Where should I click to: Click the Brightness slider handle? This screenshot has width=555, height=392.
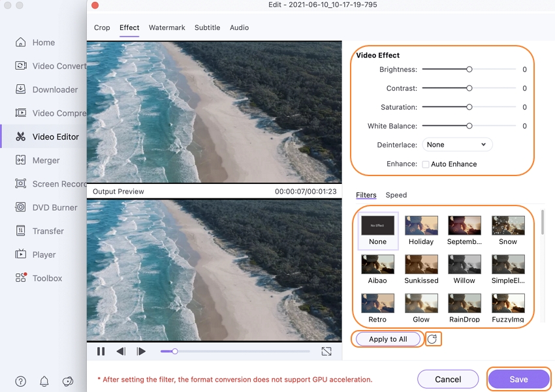469,69
